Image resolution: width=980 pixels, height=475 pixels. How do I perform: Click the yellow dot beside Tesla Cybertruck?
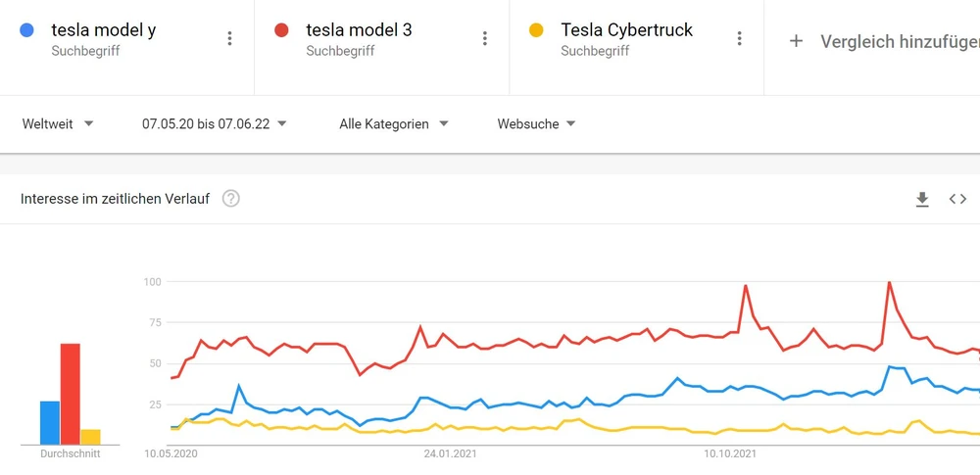click(536, 30)
